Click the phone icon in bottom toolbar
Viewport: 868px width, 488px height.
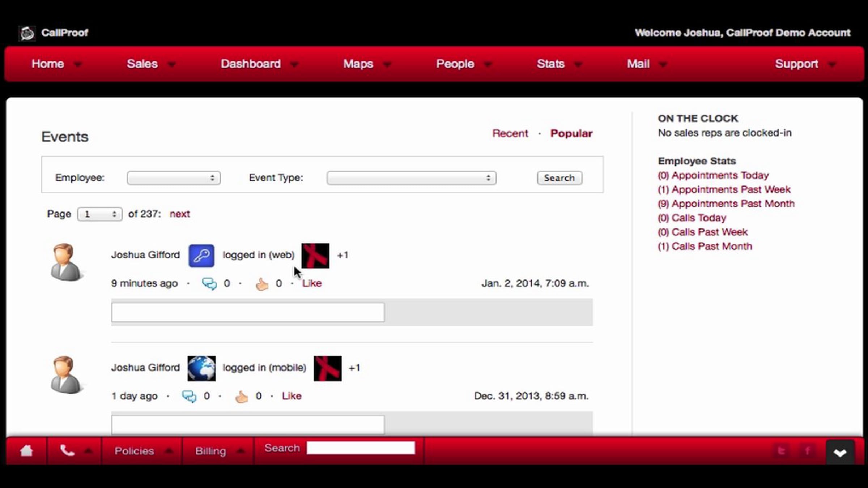tap(67, 450)
